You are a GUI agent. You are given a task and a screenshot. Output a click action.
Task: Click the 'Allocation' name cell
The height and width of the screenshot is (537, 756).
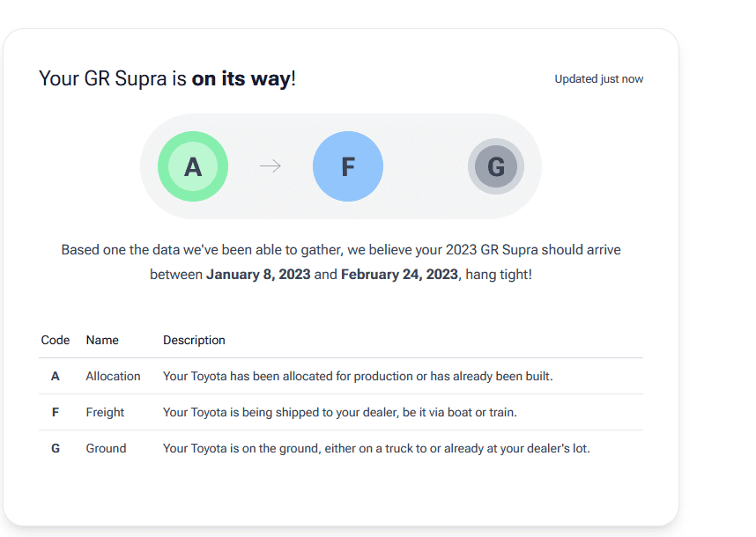coord(114,376)
